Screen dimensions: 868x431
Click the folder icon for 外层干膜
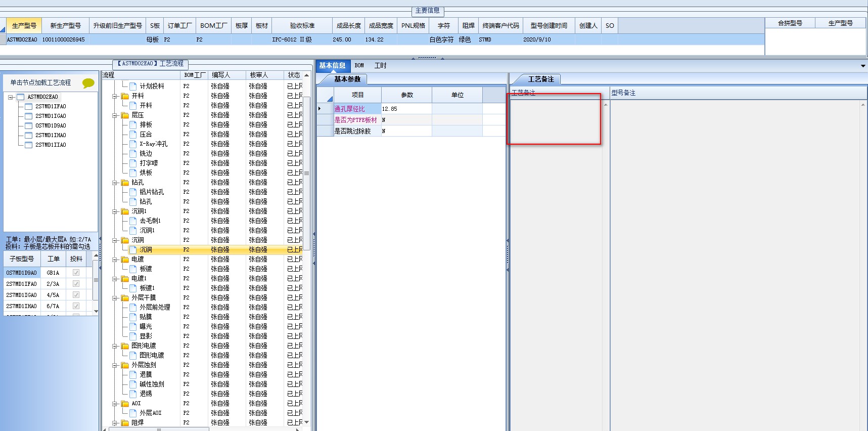coord(125,298)
